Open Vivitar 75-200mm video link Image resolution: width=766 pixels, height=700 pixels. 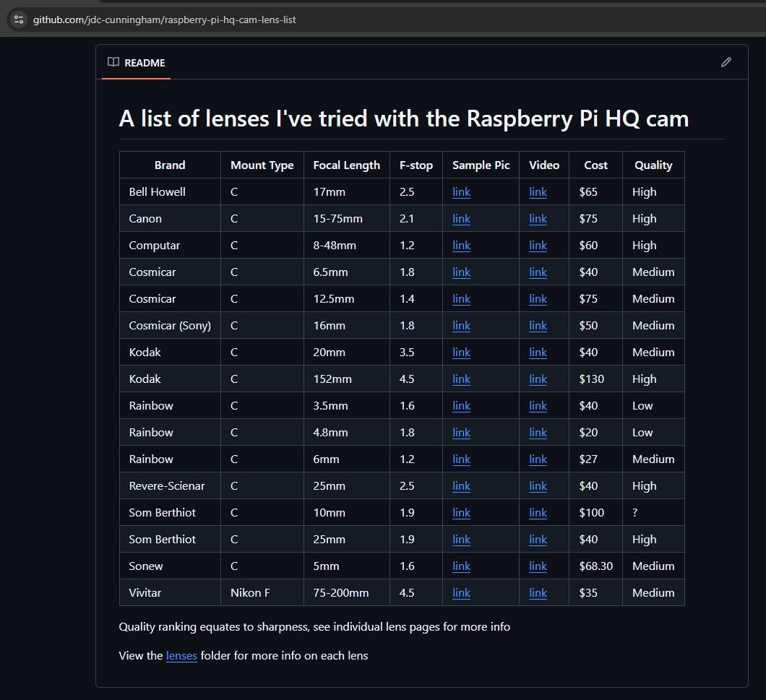tap(538, 593)
